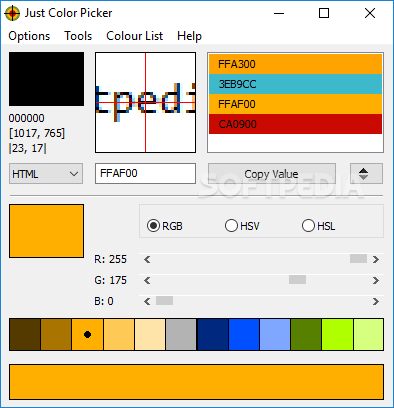Select FFAF00 in the colour list
Screen dimensions: 394x408
[x=295, y=104]
